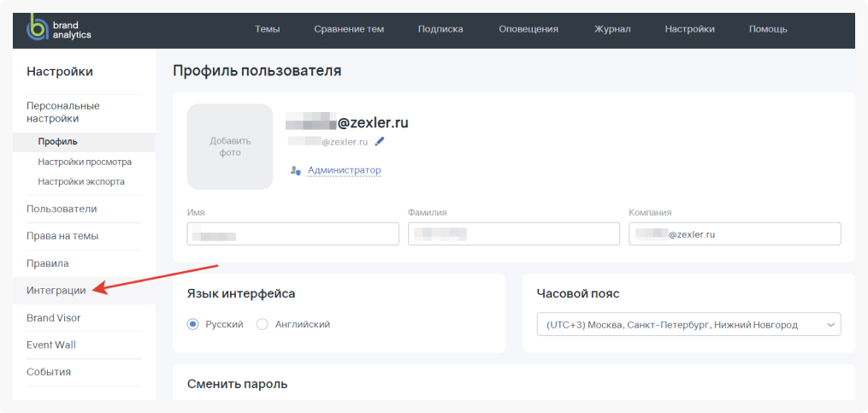The width and height of the screenshot is (868, 413).
Task: Open the Journal page from the top menu
Action: [x=612, y=29]
